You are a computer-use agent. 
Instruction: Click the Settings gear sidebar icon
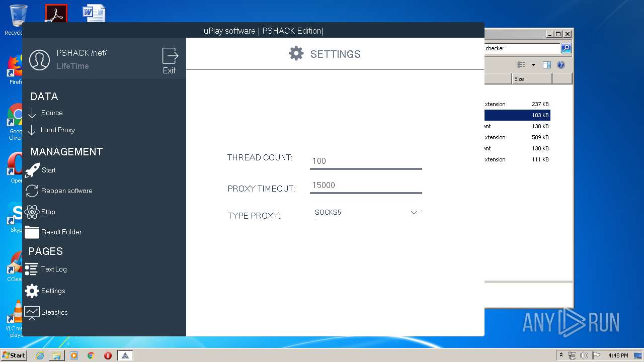[x=32, y=291]
